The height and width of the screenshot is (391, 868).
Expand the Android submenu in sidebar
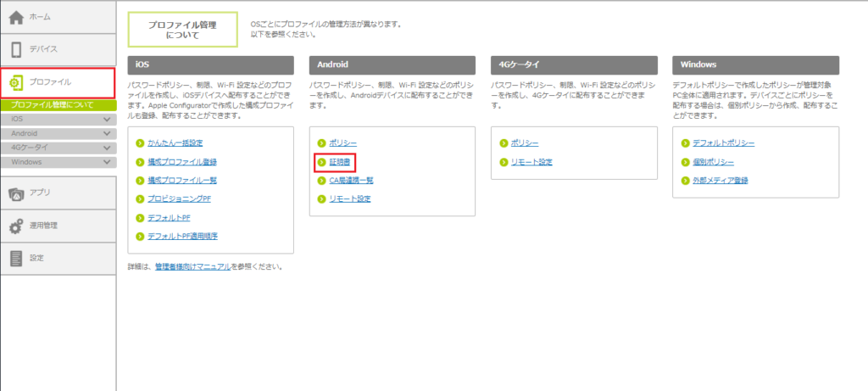point(107,134)
